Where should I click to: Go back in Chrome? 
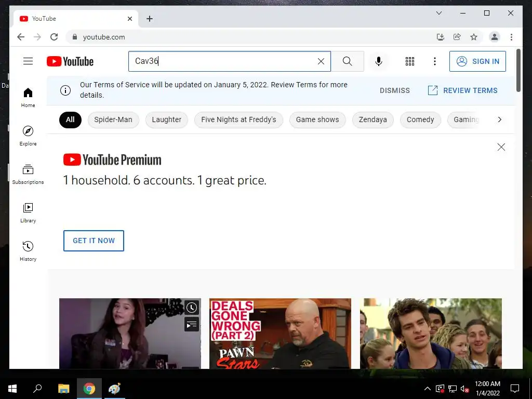pos(21,37)
